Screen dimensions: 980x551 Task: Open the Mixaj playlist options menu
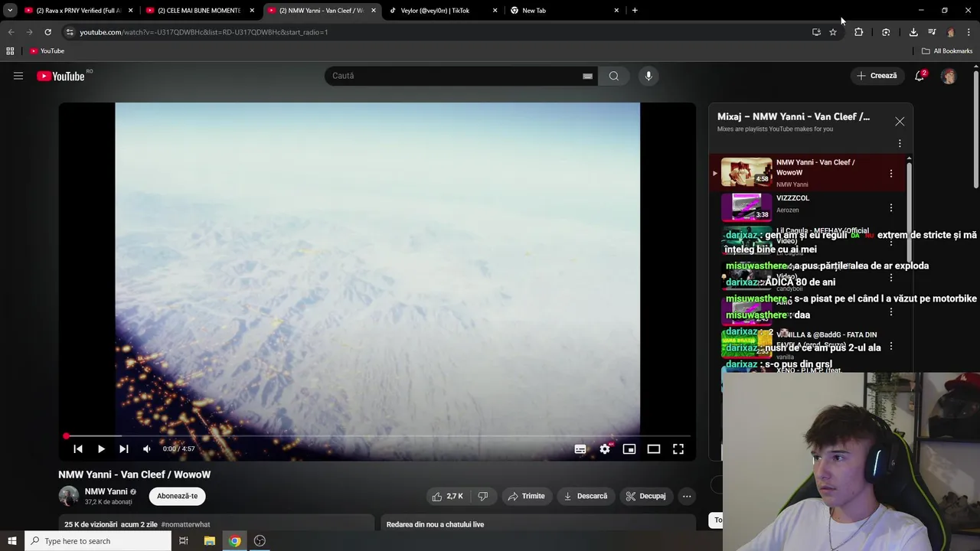[x=900, y=143]
